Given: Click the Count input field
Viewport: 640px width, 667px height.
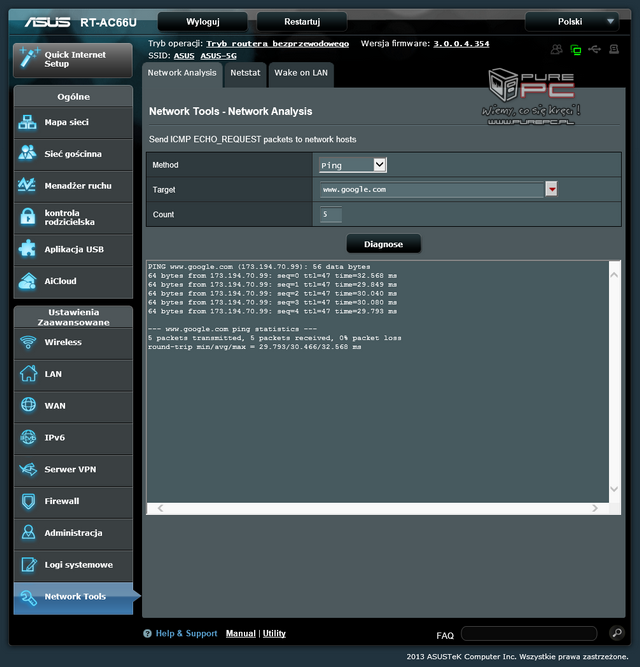Looking at the screenshot, I should [331, 214].
